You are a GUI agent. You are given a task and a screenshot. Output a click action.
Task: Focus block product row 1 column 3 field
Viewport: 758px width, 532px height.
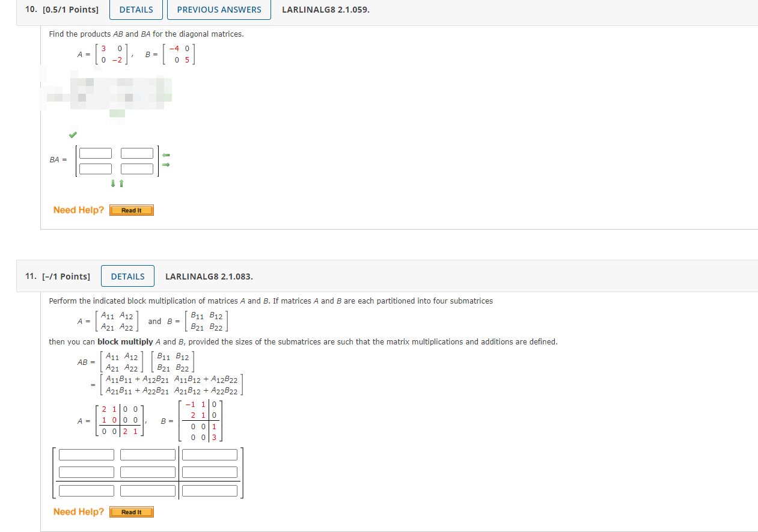(x=210, y=455)
